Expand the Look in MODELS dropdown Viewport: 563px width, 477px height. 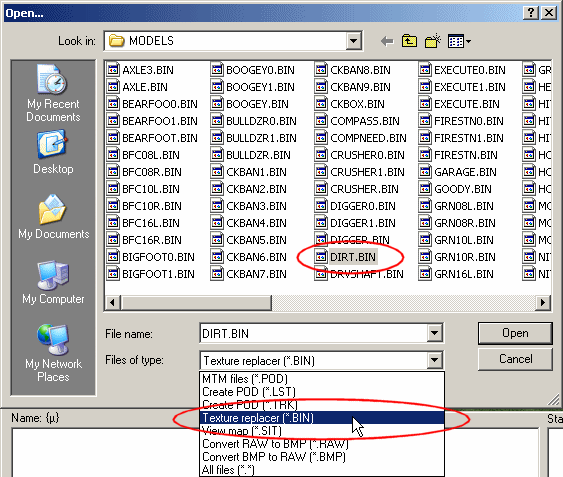353,41
